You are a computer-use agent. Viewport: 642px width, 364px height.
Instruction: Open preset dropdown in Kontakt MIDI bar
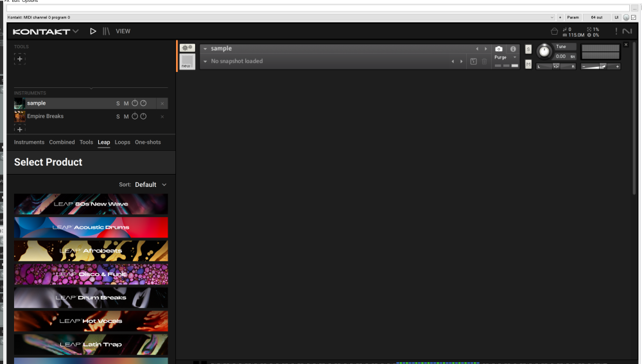552,17
